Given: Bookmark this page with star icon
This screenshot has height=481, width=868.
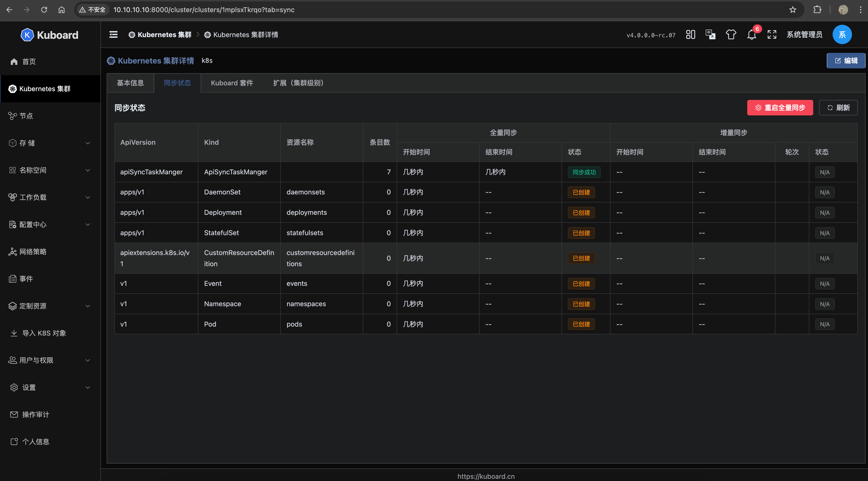Looking at the screenshot, I should 793,10.
